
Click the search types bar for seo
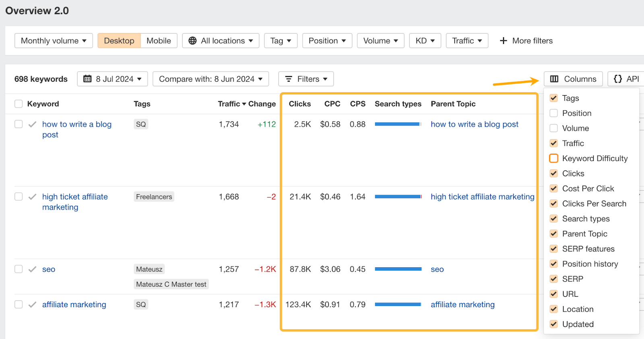(398, 269)
